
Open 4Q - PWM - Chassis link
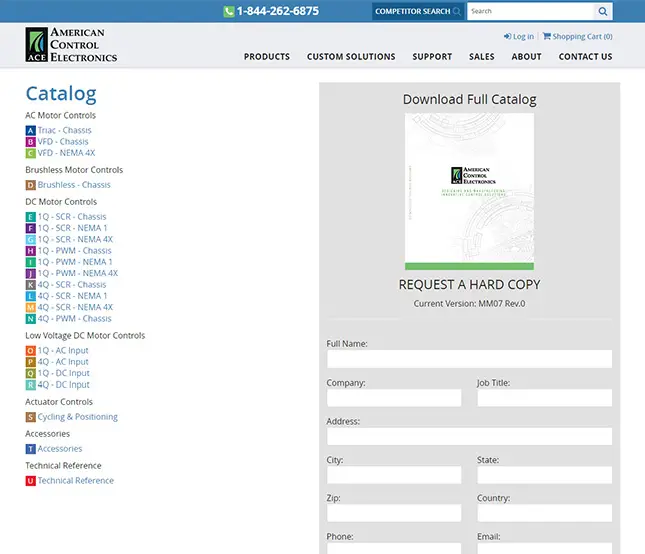pos(74,319)
